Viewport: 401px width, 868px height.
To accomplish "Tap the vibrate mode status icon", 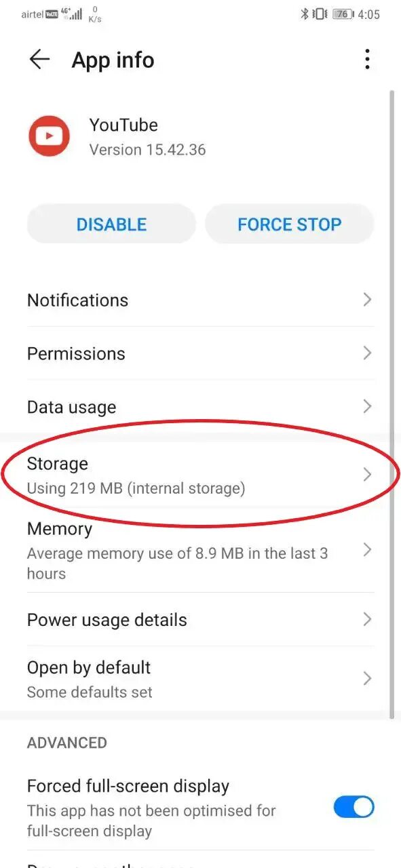I will point(320,14).
